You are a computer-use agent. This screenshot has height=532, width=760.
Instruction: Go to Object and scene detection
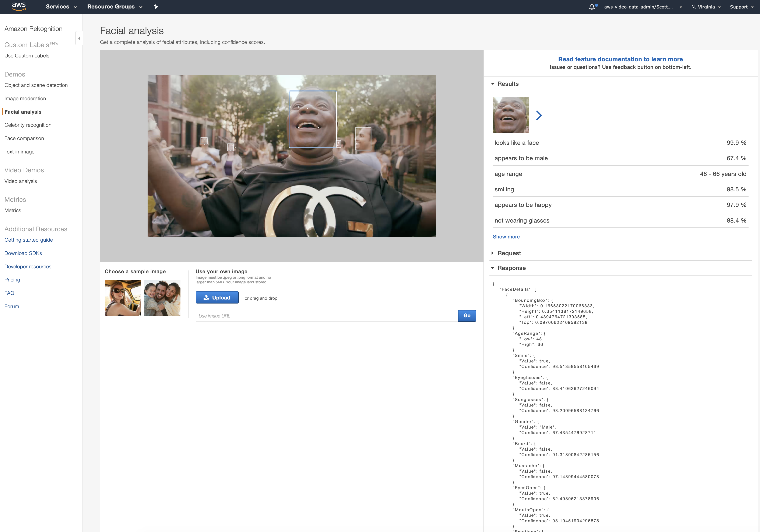(36, 85)
